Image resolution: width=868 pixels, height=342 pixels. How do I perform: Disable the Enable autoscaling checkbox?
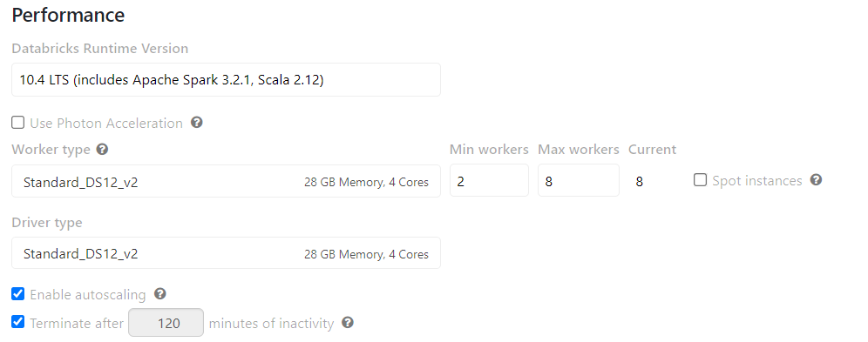point(18,294)
